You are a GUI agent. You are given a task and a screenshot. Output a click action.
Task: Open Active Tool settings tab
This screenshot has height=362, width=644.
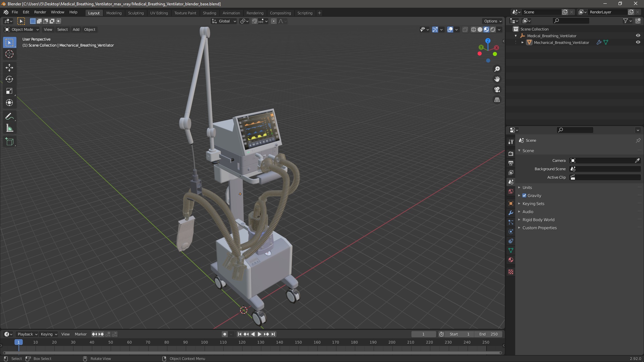511,141
